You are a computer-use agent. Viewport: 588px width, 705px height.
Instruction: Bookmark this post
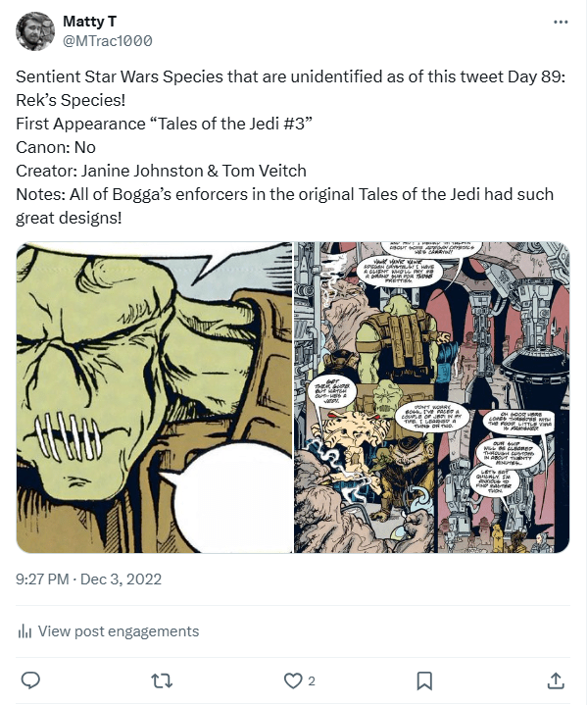pos(424,680)
